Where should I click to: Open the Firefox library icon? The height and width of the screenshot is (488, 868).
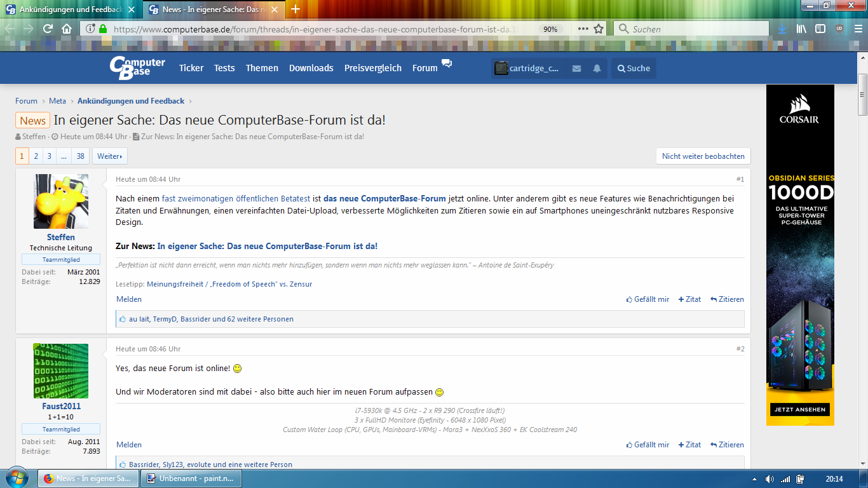click(801, 29)
